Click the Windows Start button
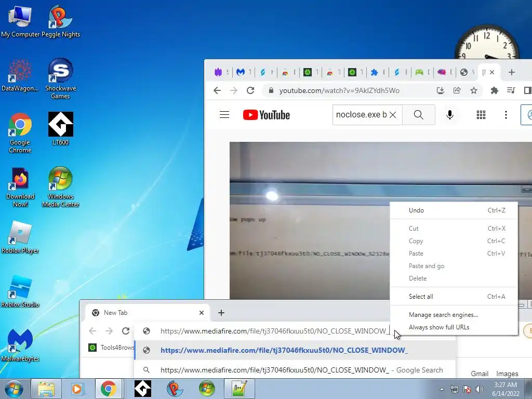532x399 pixels. 14,389
